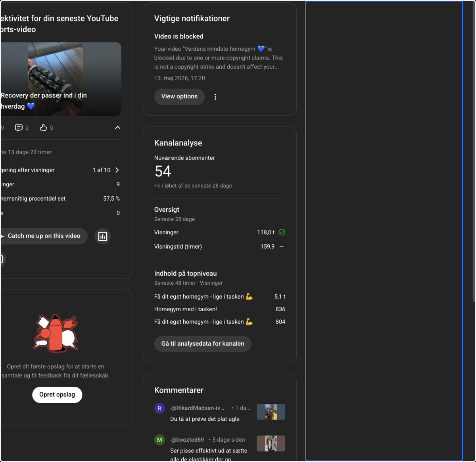This screenshot has width=476, height=462.
Task: Click the @RikardMadsen-iv... username
Action: click(198, 408)
